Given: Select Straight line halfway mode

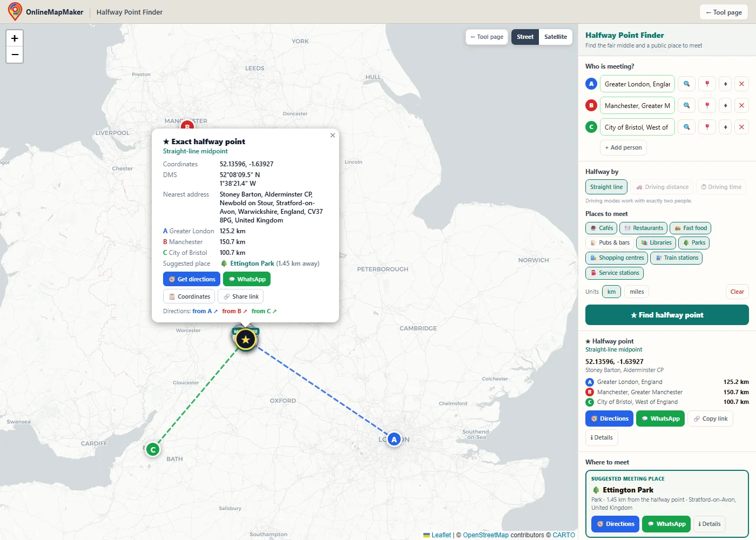Looking at the screenshot, I should pyautogui.click(x=606, y=187).
